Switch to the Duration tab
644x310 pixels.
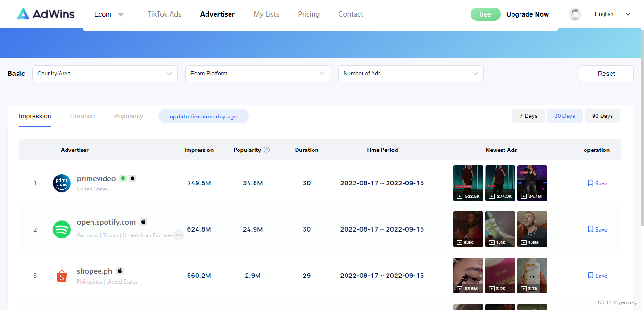(x=83, y=116)
